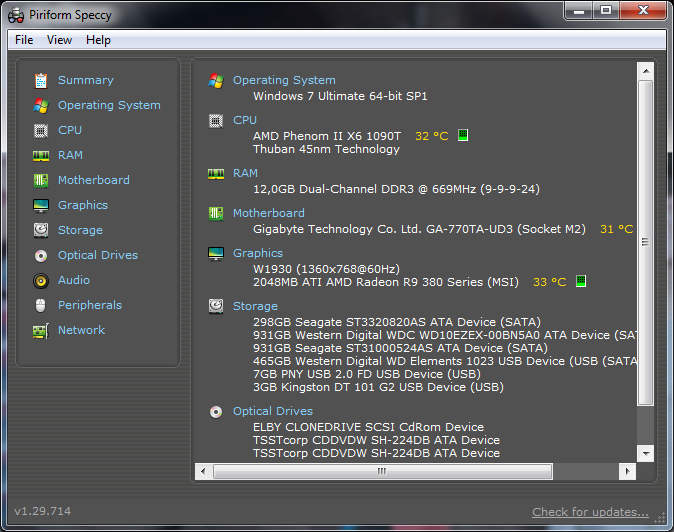Click Windows 7 Ultimate 64-bit SP1 text

click(x=340, y=96)
